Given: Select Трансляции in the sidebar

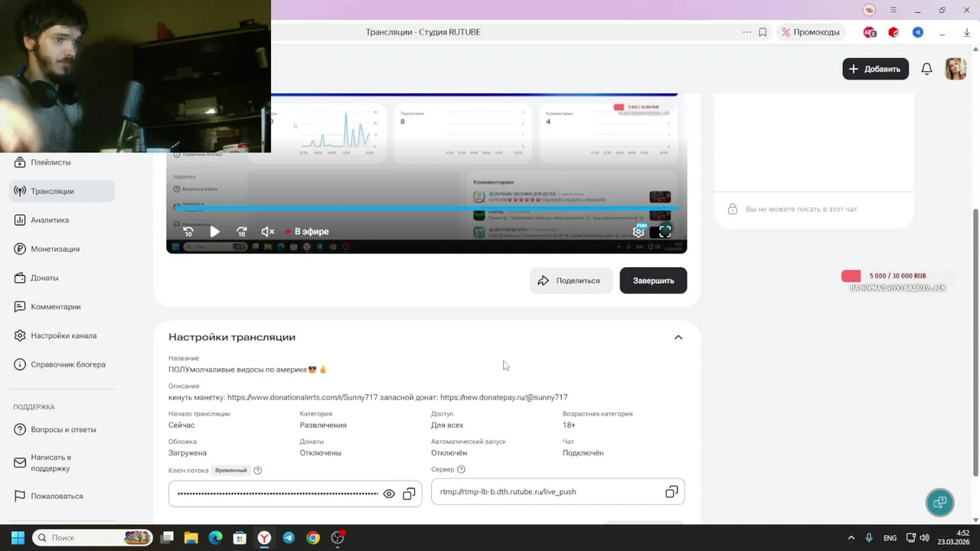Looking at the screenshot, I should coord(62,191).
